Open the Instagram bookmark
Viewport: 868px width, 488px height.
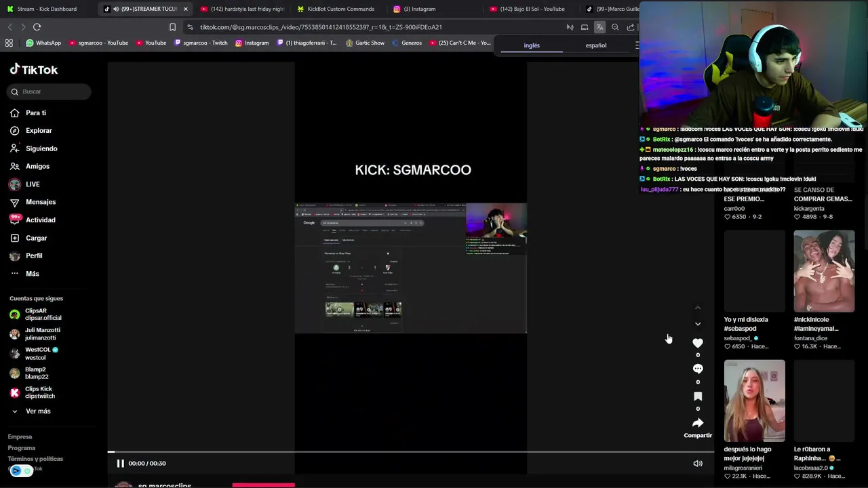tap(252, 43)
